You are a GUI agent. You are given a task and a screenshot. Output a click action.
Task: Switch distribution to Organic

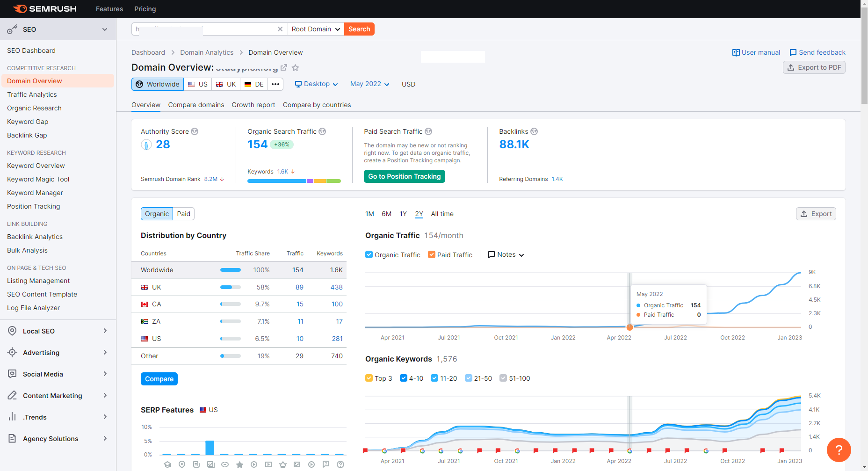[157, 214]
